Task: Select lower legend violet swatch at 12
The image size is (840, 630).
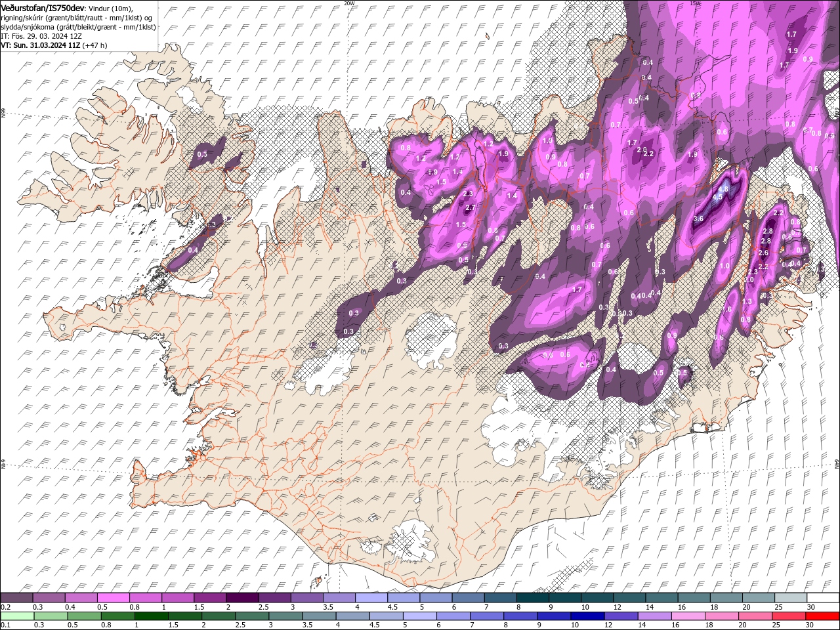Action: coord(620,616)
